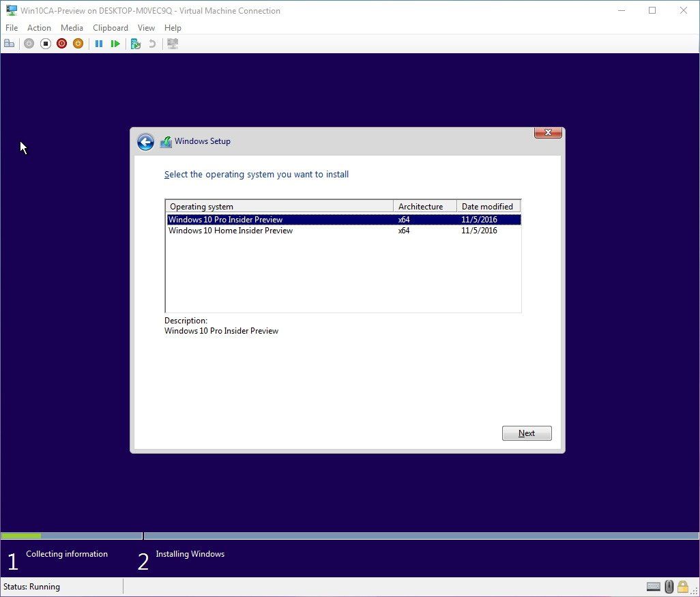This screenshot has width=700, height=597.
Task: Send Ctrl+Alt+Delete to the virtual machine
Action: pyautogui.click(x=10, y=43)
